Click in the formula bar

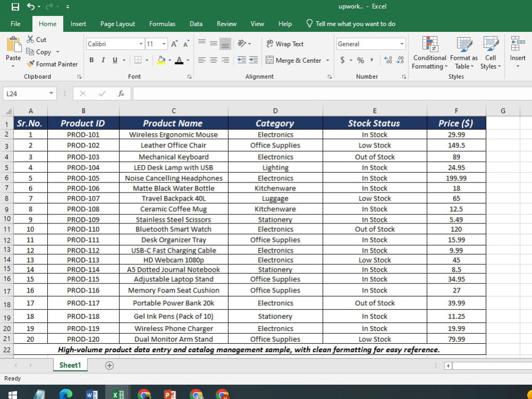(332, 94)
